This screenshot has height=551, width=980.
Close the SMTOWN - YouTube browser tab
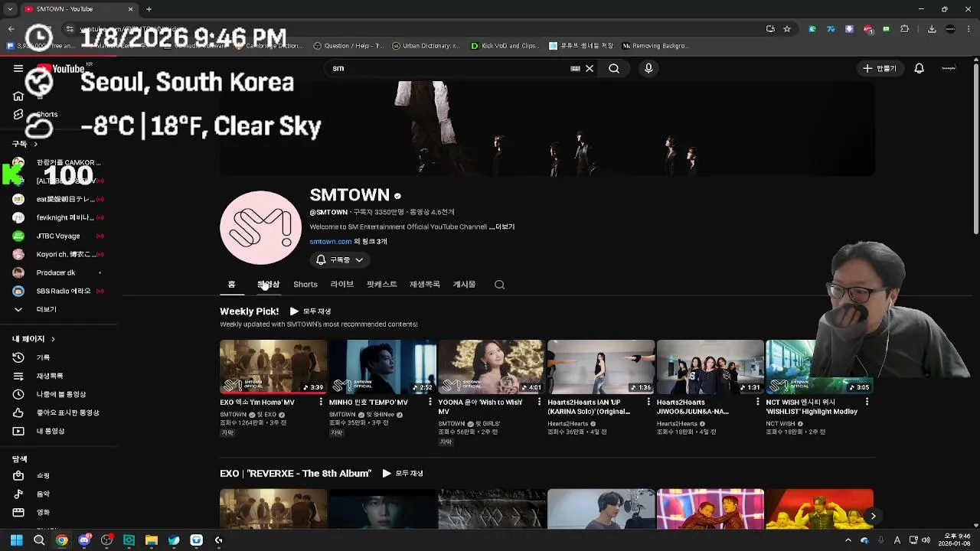coord(130,9)
